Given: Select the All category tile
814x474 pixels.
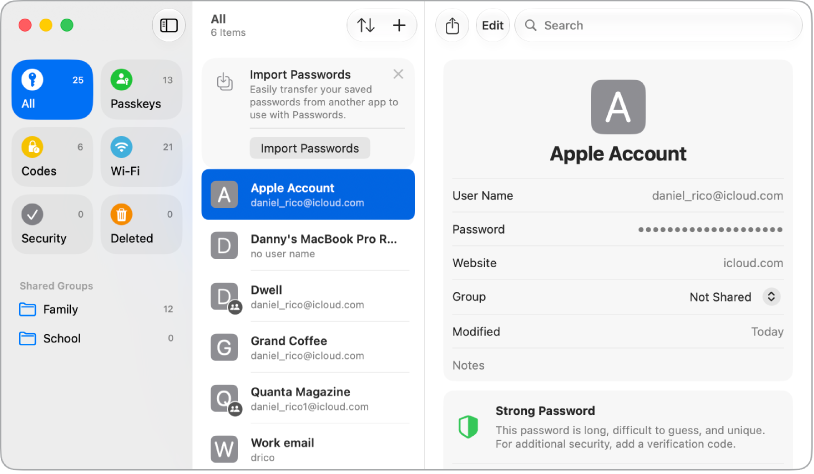Looking at the screenshot, I should point(52,90).
